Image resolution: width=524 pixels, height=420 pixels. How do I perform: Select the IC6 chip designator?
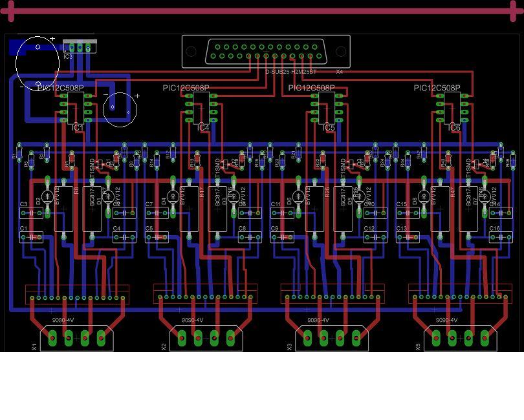click(454, 128)
